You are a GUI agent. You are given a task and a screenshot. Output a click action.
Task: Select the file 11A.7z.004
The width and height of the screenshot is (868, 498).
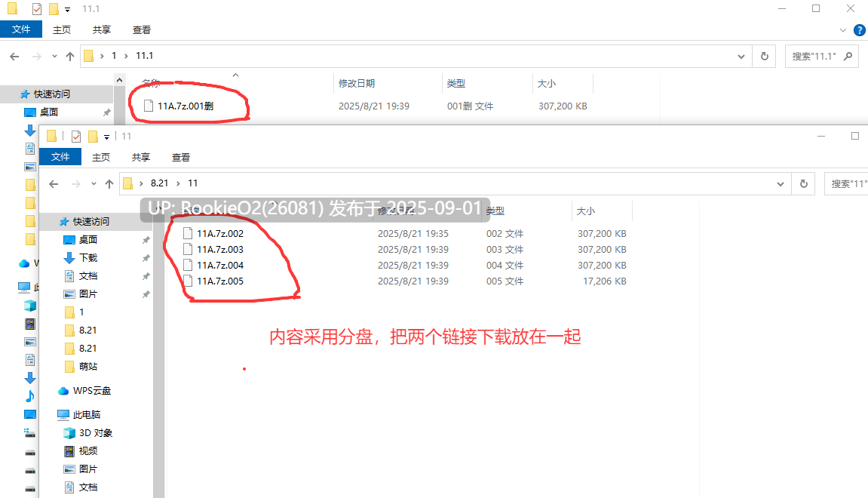coord(219,265)
